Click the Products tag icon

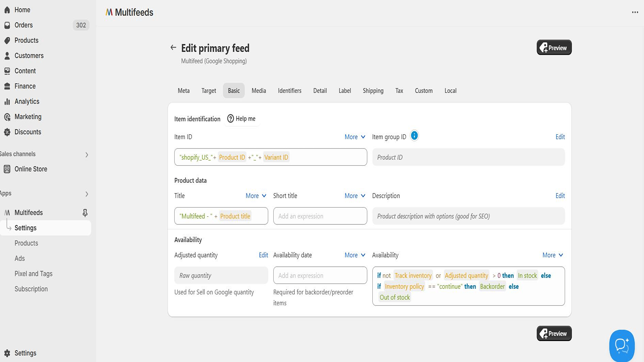pos(7,40)
